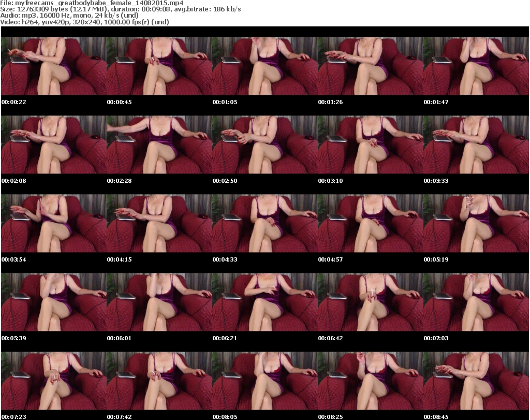530x420 pixels.
Task: Select the still from 00:07:23
Action: (x=54, y=381)
